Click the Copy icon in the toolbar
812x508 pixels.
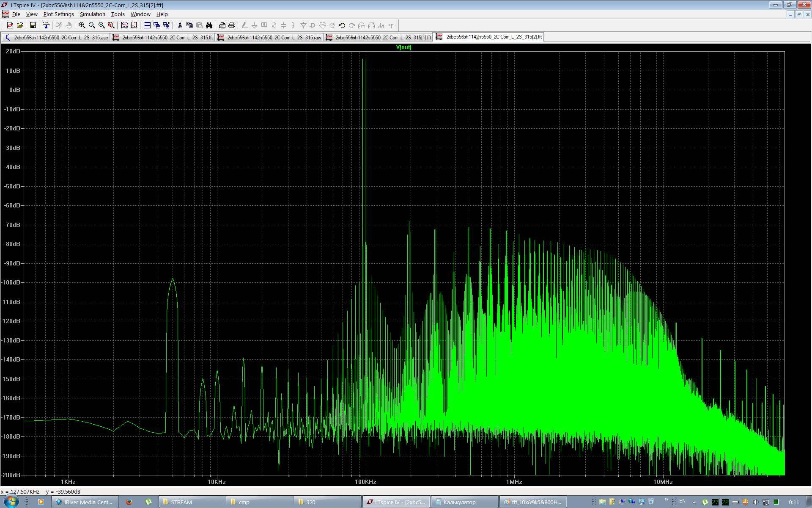pyautogui.click(x=189, y=25)
